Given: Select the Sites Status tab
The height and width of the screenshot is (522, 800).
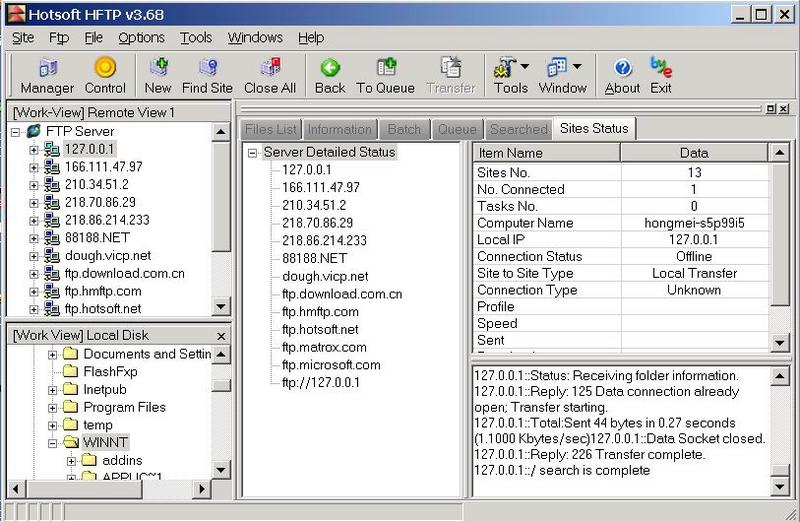Looking at the screenshot, I should pyautogui.click(x=594, y=129).
